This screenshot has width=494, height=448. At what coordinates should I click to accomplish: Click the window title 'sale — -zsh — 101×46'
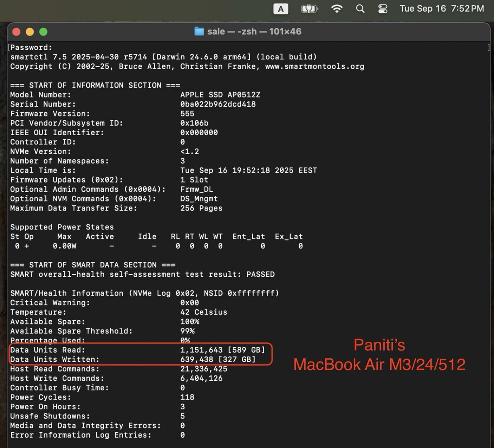(x=254, y=32)
